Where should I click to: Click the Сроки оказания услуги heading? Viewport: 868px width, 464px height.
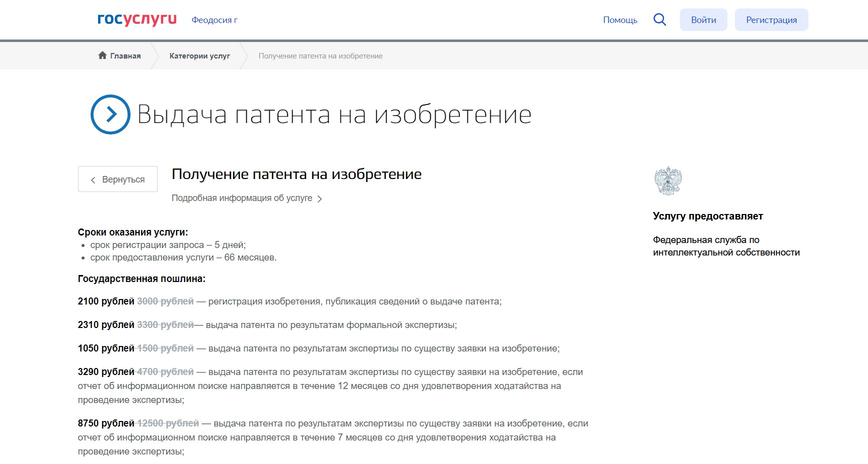click(133, 232)
